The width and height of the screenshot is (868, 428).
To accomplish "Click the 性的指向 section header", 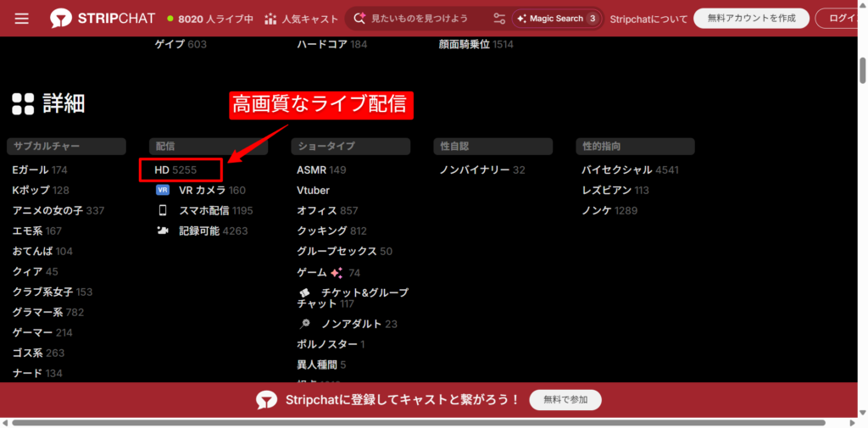I will (635, 146).
